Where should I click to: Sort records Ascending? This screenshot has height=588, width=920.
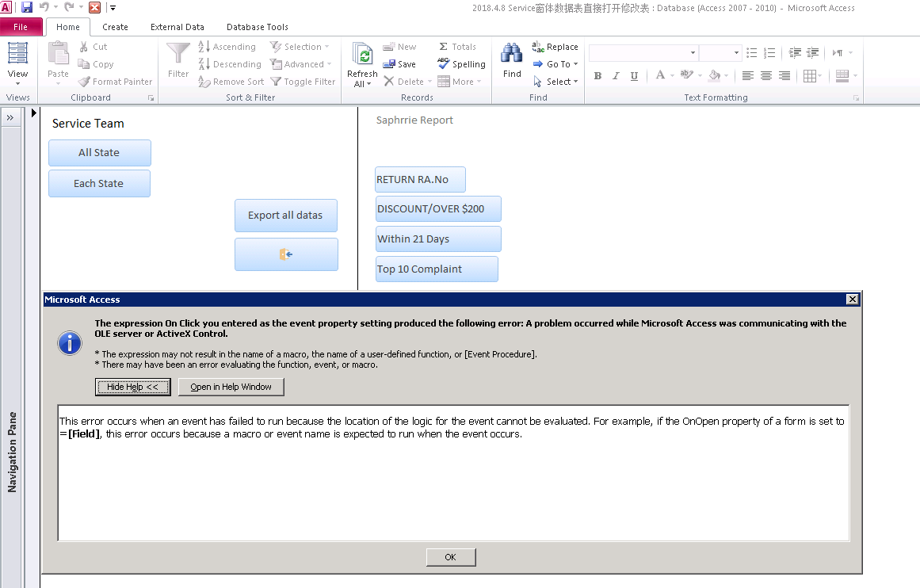click(x=227, y=47)
